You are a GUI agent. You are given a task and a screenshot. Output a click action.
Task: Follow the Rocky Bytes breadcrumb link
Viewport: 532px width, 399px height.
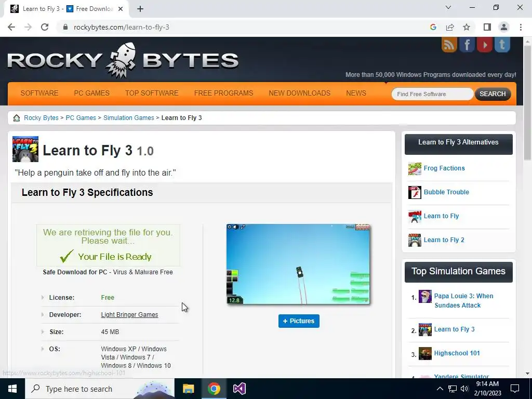(41, 118)
